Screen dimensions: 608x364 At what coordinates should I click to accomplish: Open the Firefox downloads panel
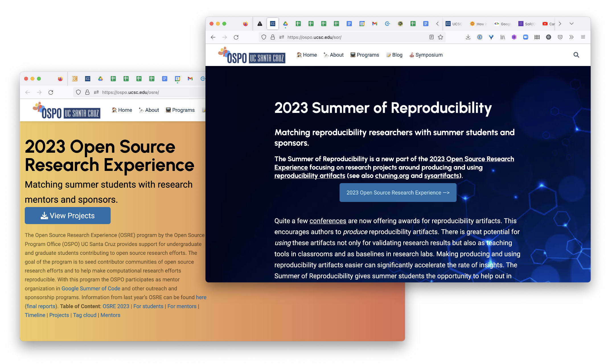pos(468,37)
